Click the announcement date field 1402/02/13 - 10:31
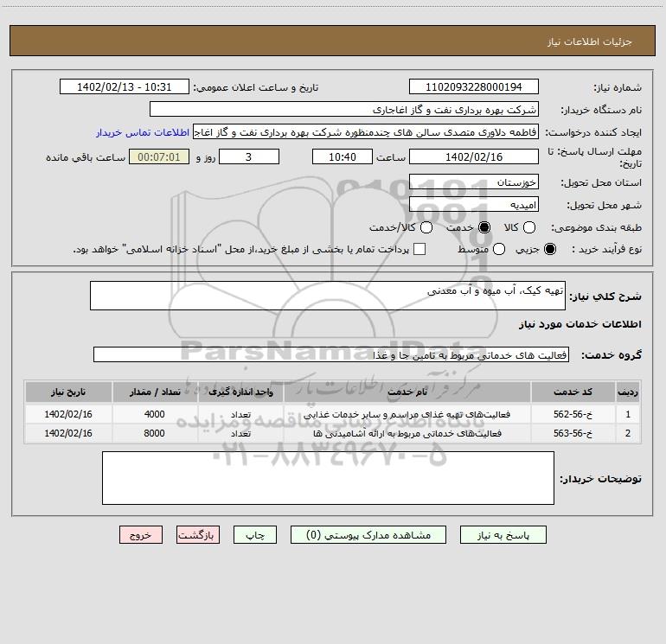This screenshot has width=666, height=644. [x=124, y=86]
